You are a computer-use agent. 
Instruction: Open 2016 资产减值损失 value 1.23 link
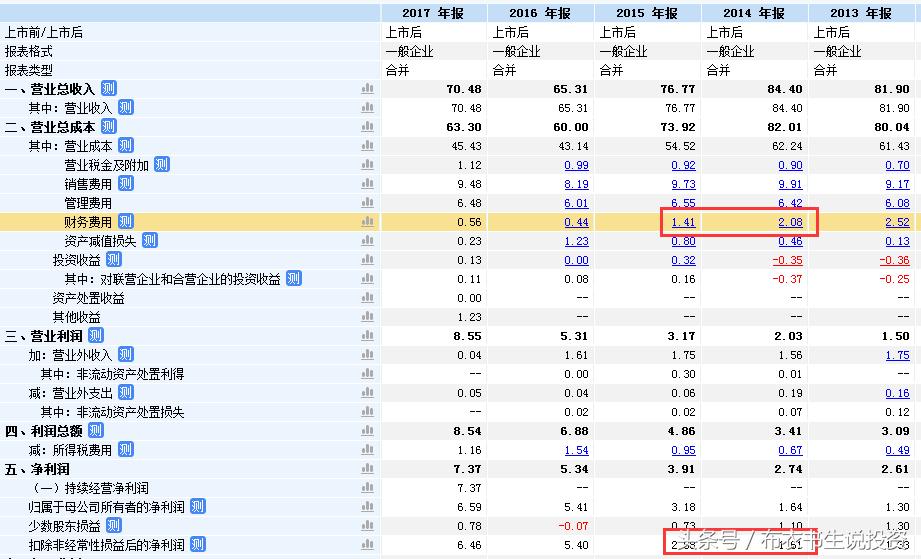576,241
